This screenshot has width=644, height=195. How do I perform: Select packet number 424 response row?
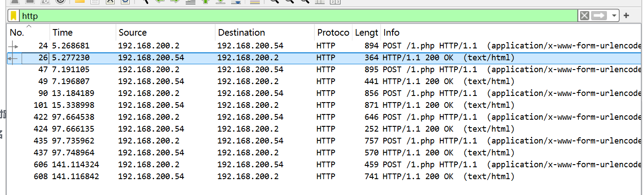pos(324,129)
